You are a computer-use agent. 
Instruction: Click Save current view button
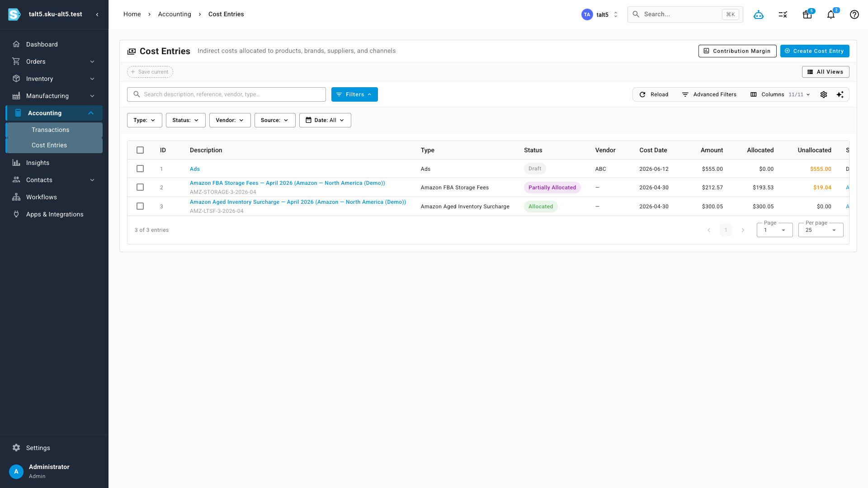click(150, 72)
